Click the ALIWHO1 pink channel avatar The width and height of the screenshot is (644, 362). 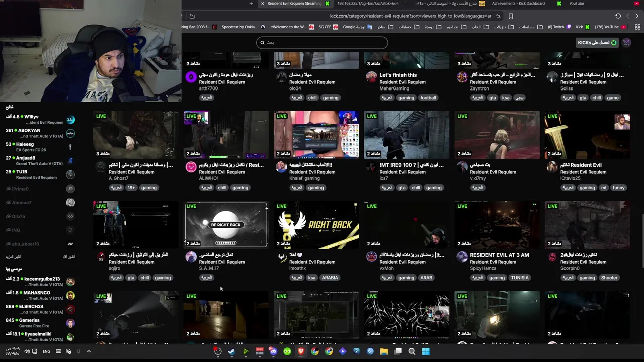[x=191, y=167]
